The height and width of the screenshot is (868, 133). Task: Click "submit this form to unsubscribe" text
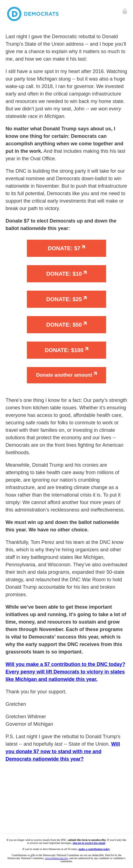87,840
